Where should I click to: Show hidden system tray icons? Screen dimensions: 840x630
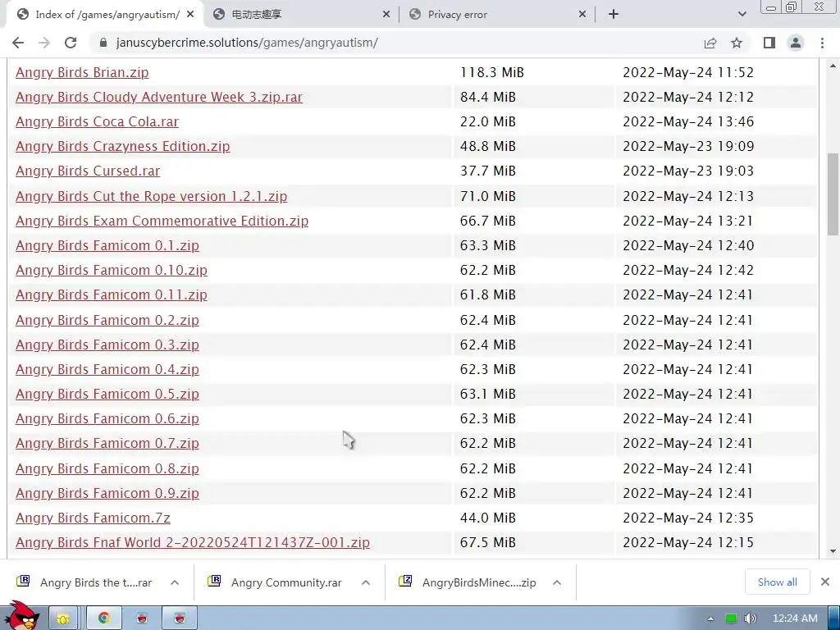click(710, 619)
